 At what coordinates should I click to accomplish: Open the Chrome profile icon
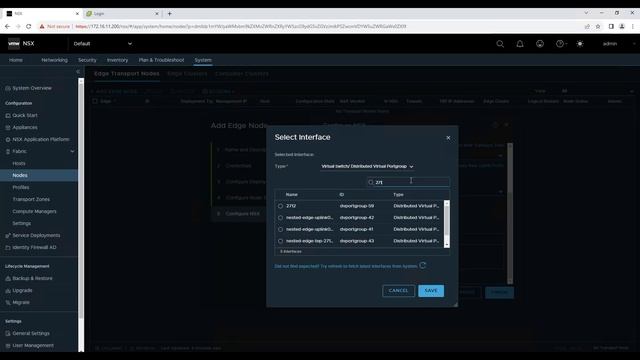(x=622, y=26)
